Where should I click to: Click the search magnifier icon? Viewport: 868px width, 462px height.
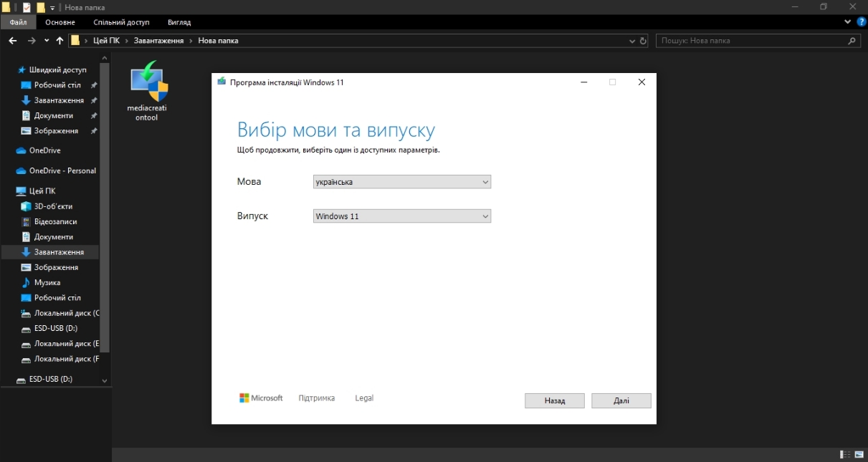pyautogui.click(x=852, y=41)
